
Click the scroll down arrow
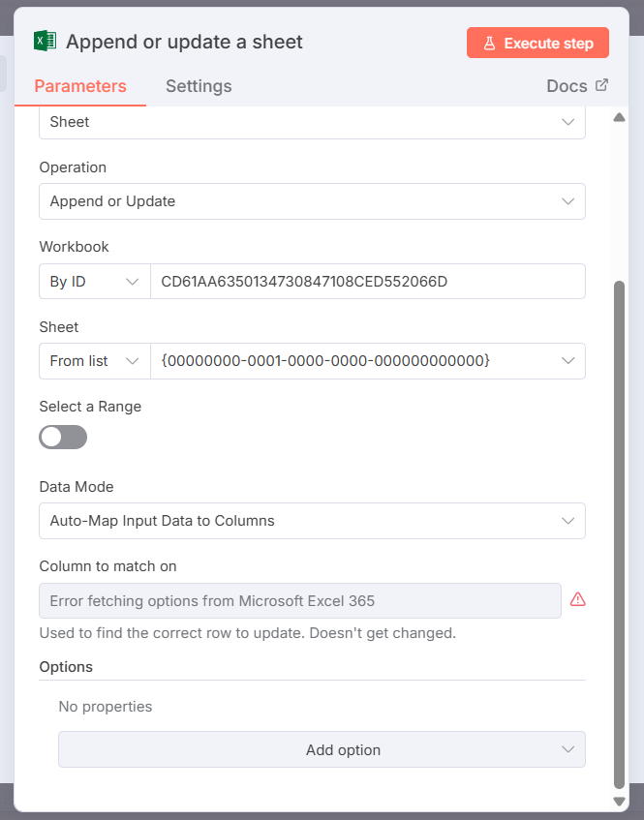point(620,801)
